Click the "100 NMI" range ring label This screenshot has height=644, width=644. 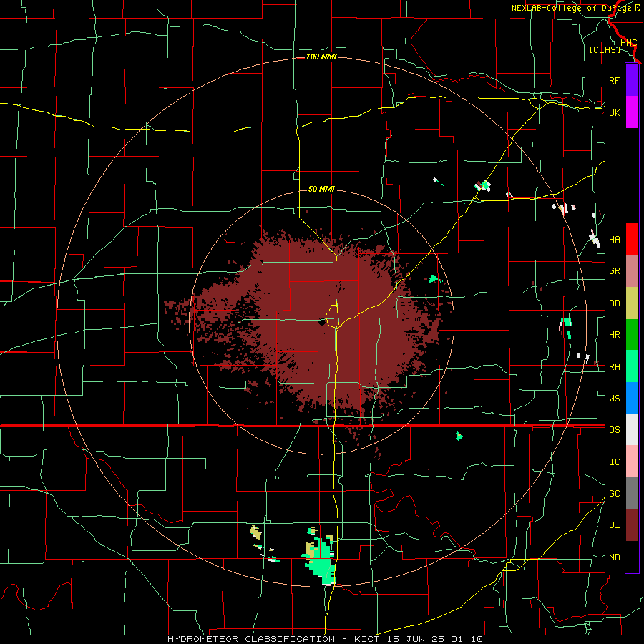(x=321, y=57)
